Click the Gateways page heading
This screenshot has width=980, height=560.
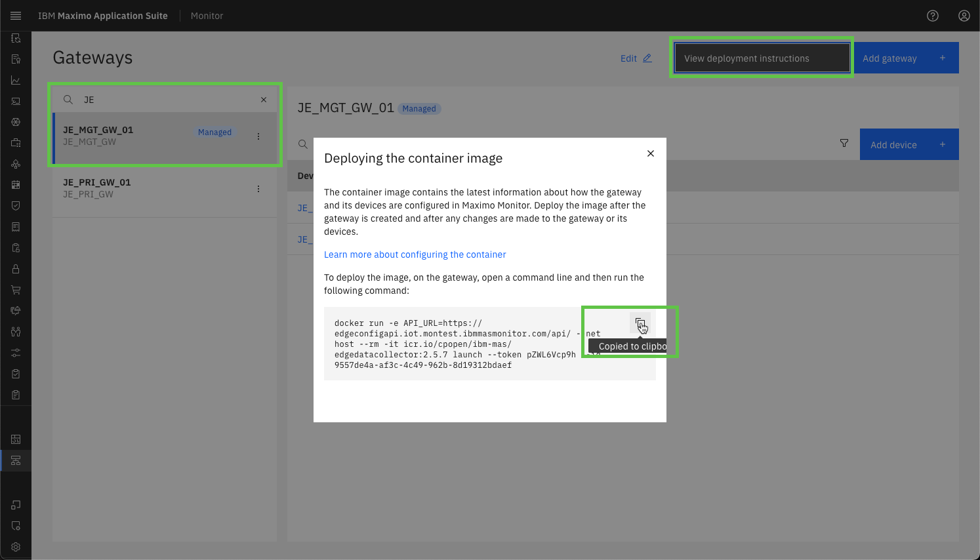[92, 58]
